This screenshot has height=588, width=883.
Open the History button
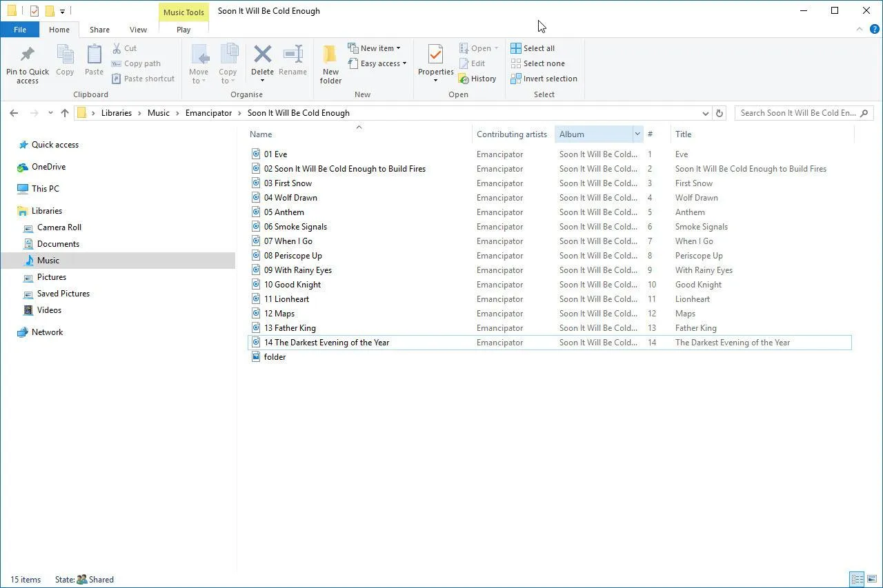pyautogui.click(x=477, y=79)
